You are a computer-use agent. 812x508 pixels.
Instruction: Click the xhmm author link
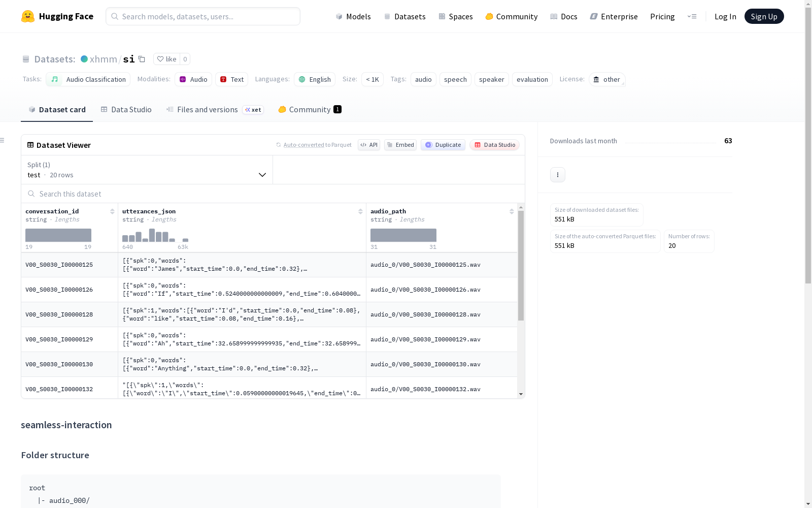click(x=104, y=59)
